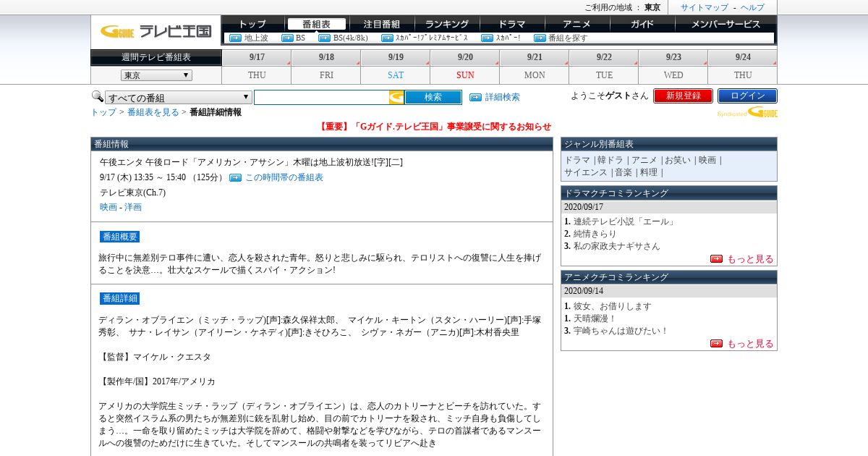Open 彼女、お借りします ranking entry
The height and width of the screenshot is (456, 868).
click(x=613, y=306)
